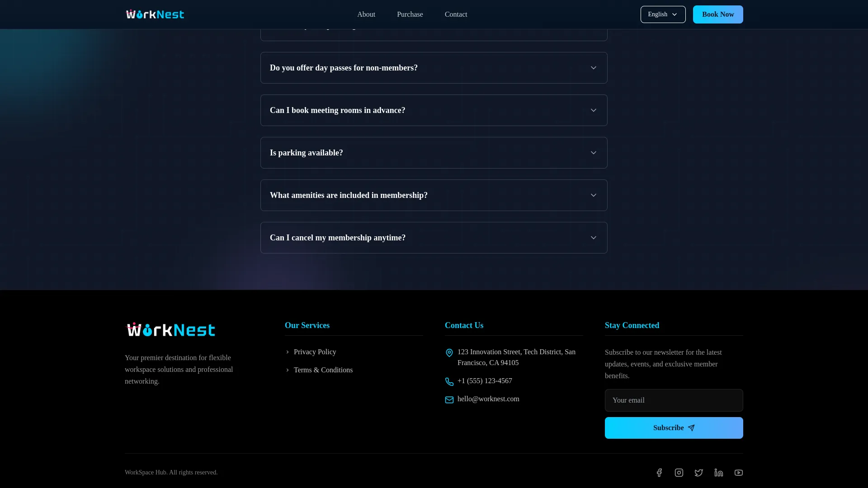Expand the cancel membership question
The height and width of the screenshot is (488, 868).
(x=434, y=238)
